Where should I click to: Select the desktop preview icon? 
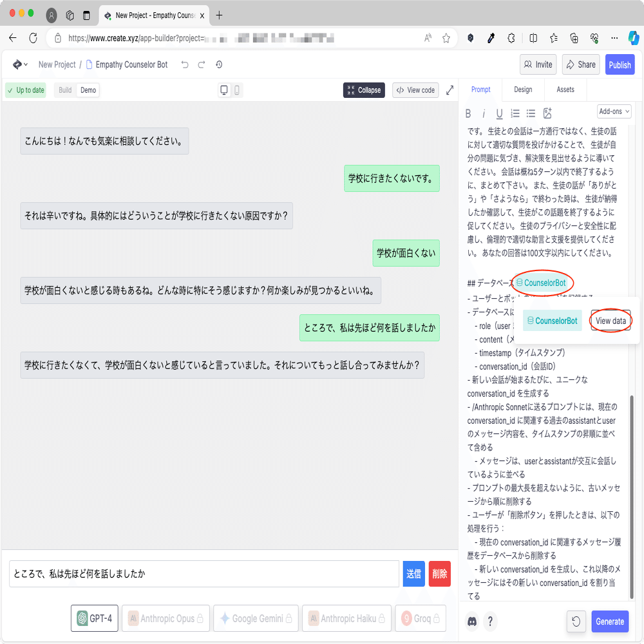coord(223,90)
